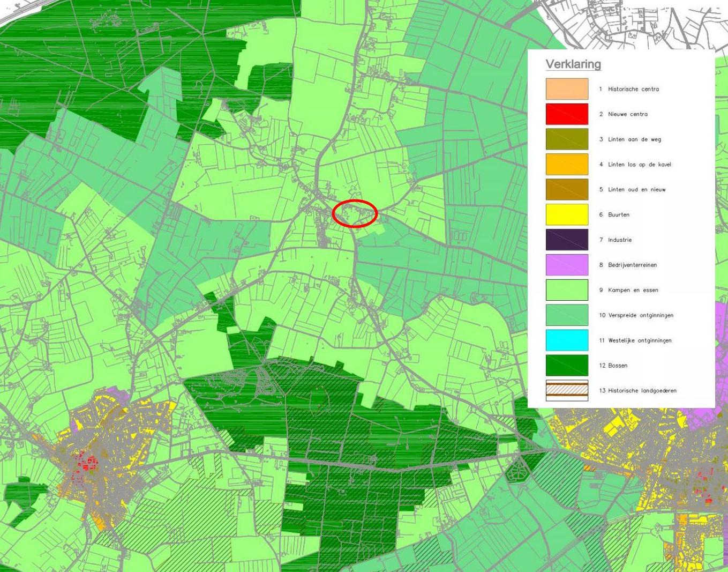Click the '4 Linten los op de kavel' label
The height and width of the screenshot is (572, 728).
tap(635, 165)
